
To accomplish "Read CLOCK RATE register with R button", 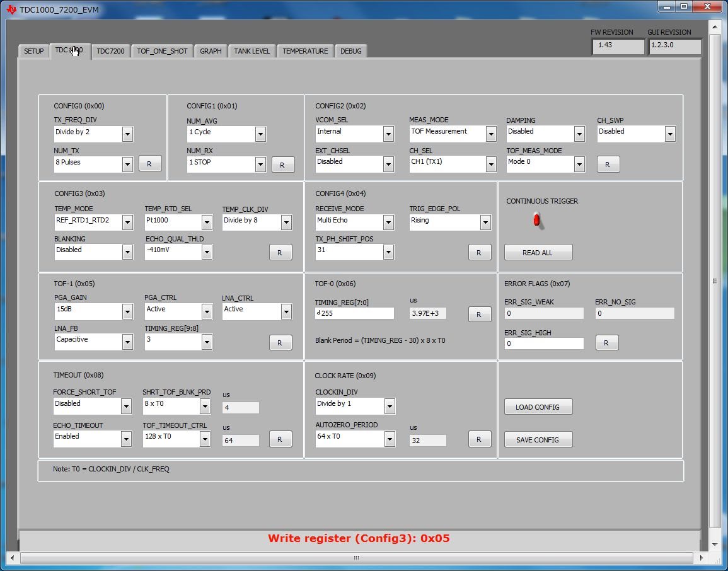I will [x=480, y=439].
